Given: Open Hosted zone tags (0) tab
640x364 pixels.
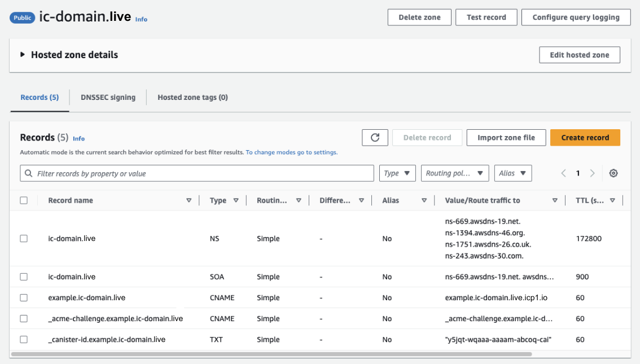Looking at the screenshot, I should [192, 98].
